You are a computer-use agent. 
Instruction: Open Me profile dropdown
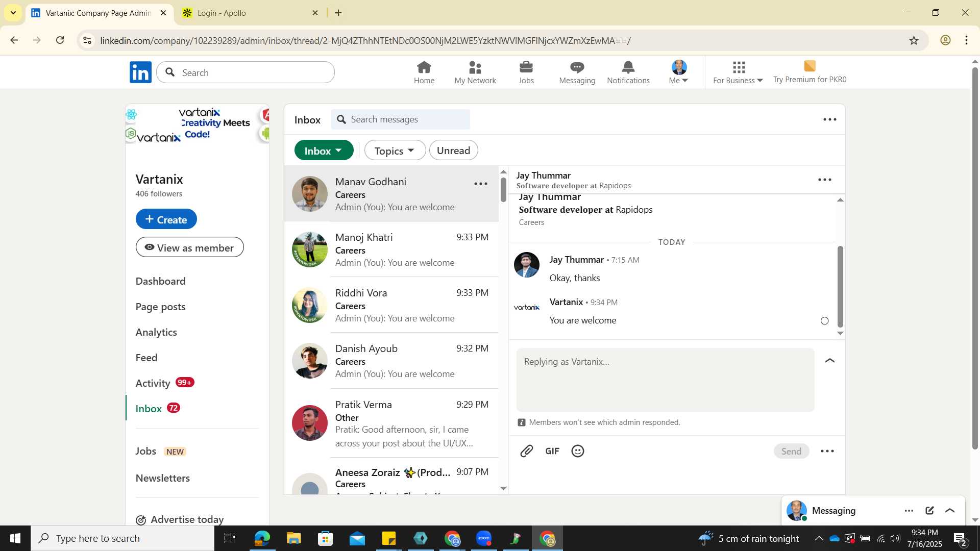pyautogui.click(x=679, y=72)
